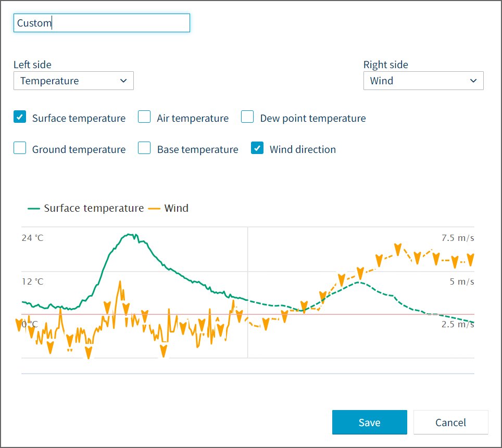Open the Left side Temperature dropdown
The image size is (502, 448).
click(x=73, y=81)
